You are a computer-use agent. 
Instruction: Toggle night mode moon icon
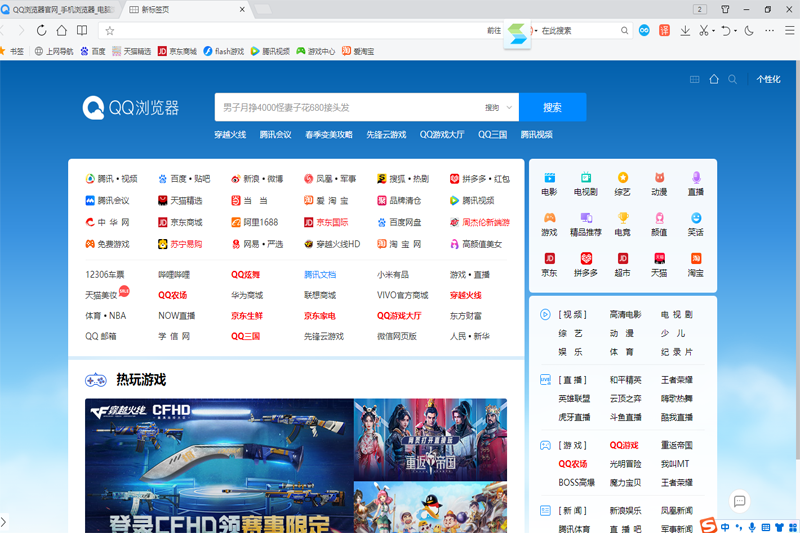[749, 31]
